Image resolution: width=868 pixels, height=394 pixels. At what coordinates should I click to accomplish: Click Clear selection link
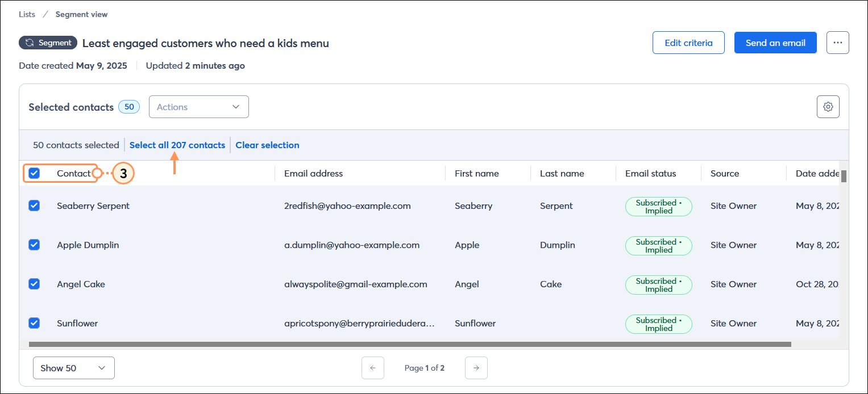pyautogui.click(x=267, y=145)
